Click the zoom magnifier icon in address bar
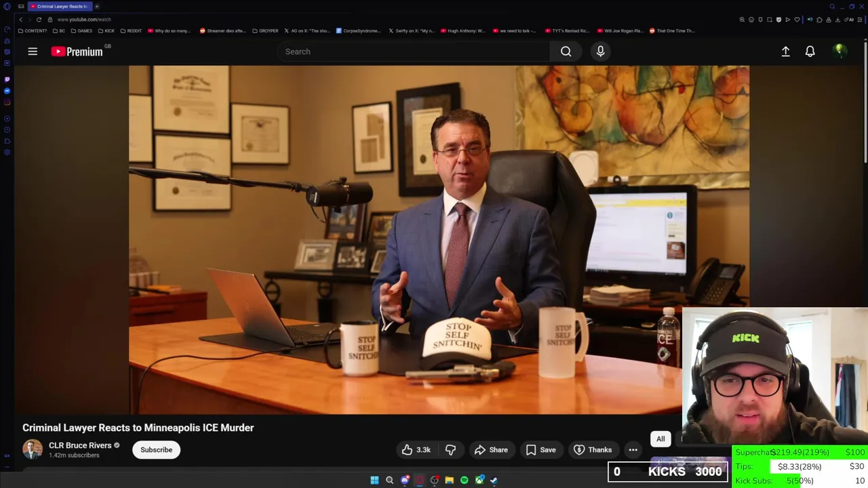The image size is (868, 488). coord(742,20)
